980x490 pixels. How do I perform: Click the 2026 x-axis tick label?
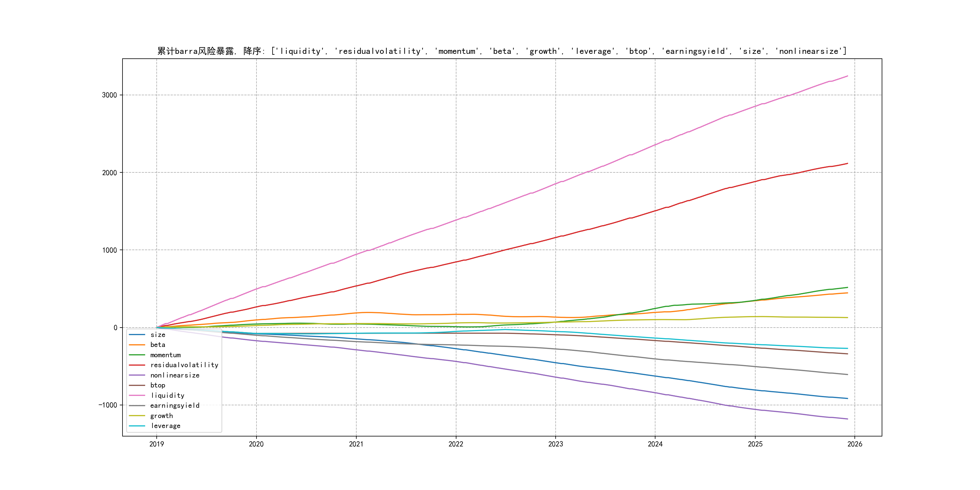click(855, 444)
